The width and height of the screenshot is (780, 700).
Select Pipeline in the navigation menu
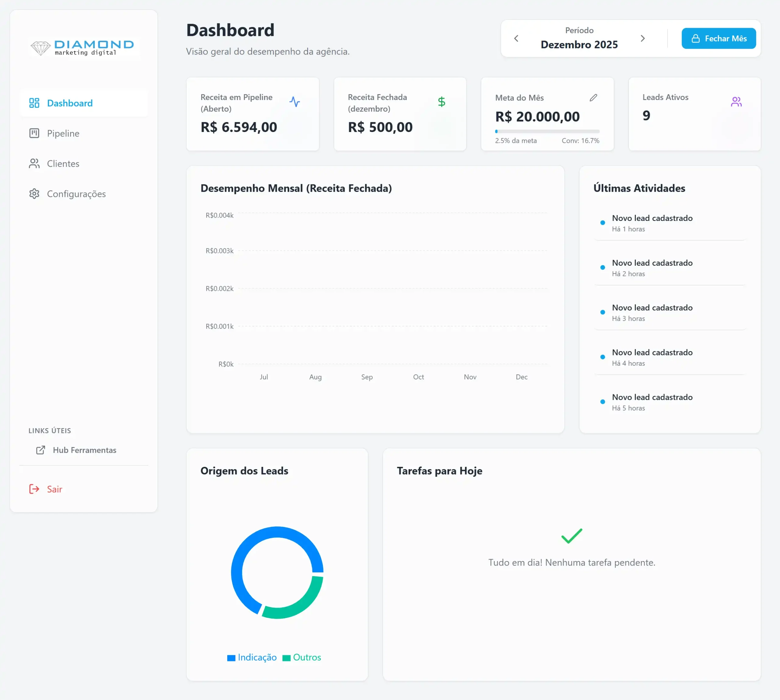[x=63, y=133]
